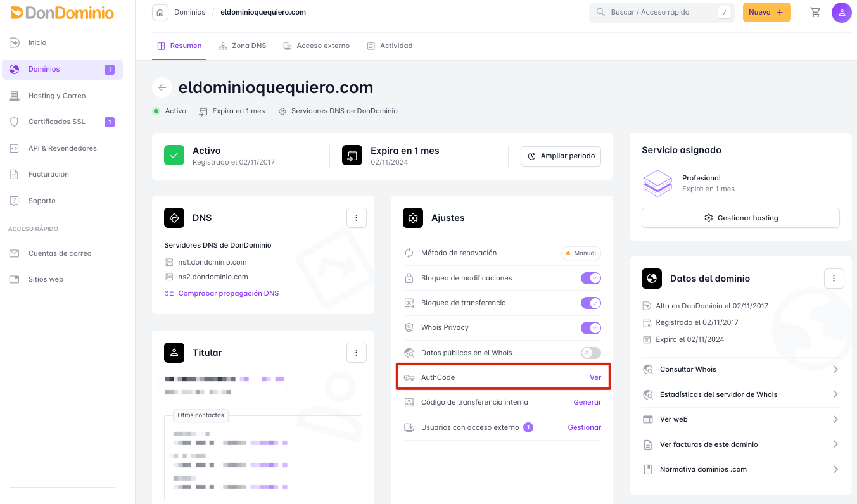Click the Datos del dominio globe icon
857x504 pixels.
click(x=652, y=279)
